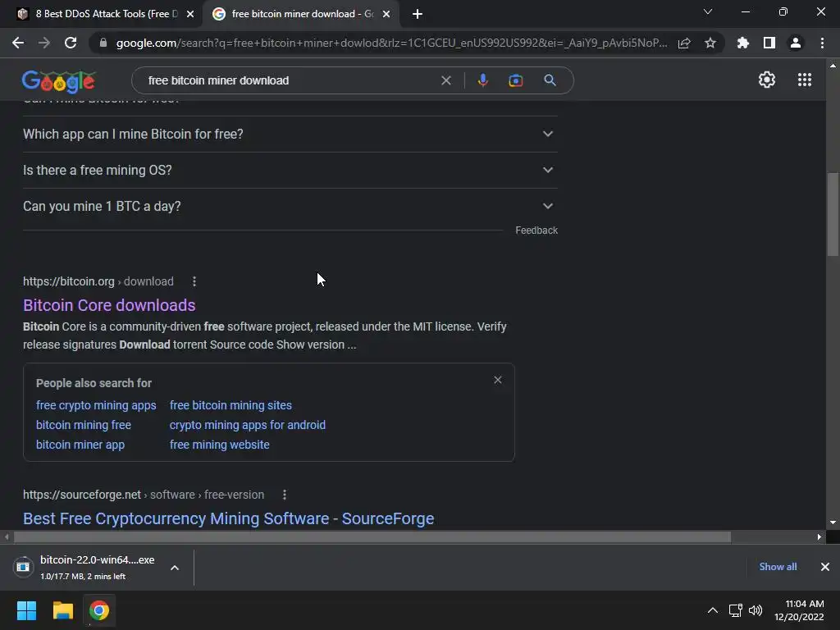Close the 8 Best DDoS Attack Tools tab
Screen dimensions: 840x630
[190, 14]
